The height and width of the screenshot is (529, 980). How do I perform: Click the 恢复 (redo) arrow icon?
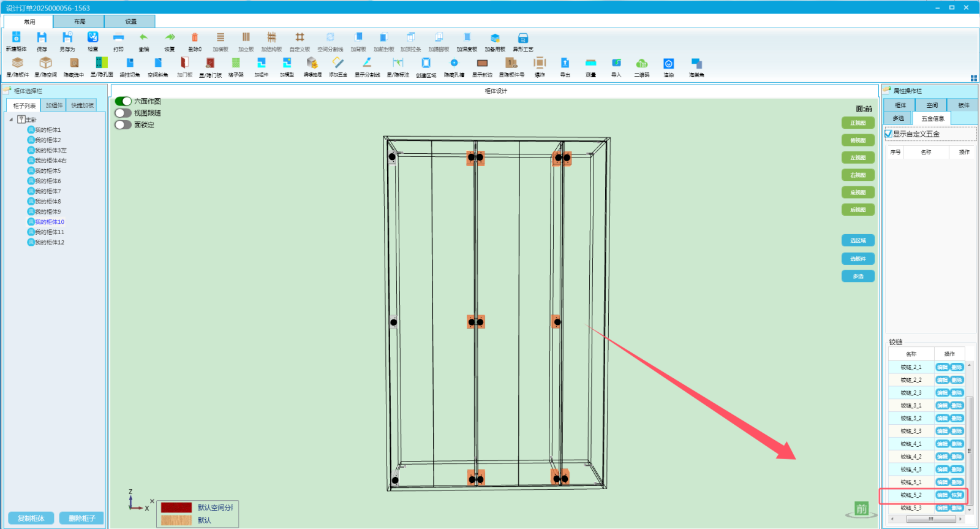pyautogui.click(x=170, y=37)
